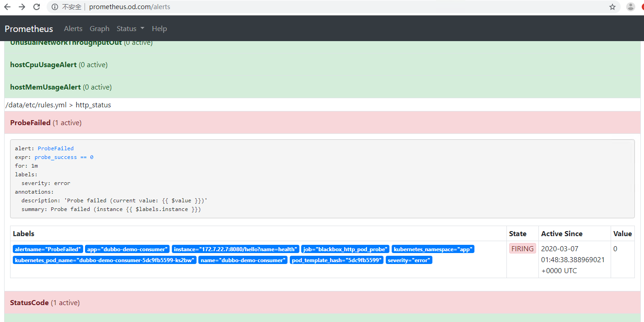Expand the StatusCode alert section
This screenshot has width=644, height=322.
(29, 303)
